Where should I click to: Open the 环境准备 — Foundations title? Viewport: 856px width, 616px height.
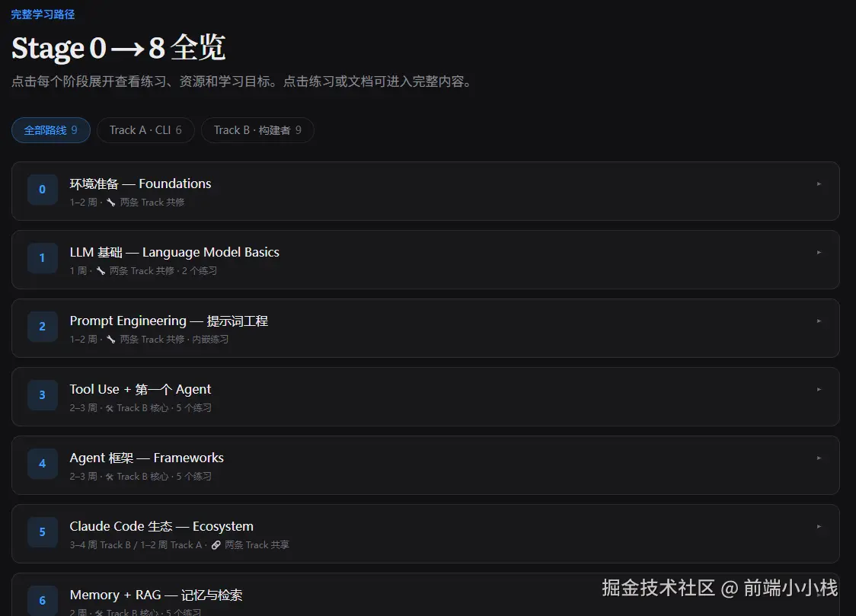140,184
